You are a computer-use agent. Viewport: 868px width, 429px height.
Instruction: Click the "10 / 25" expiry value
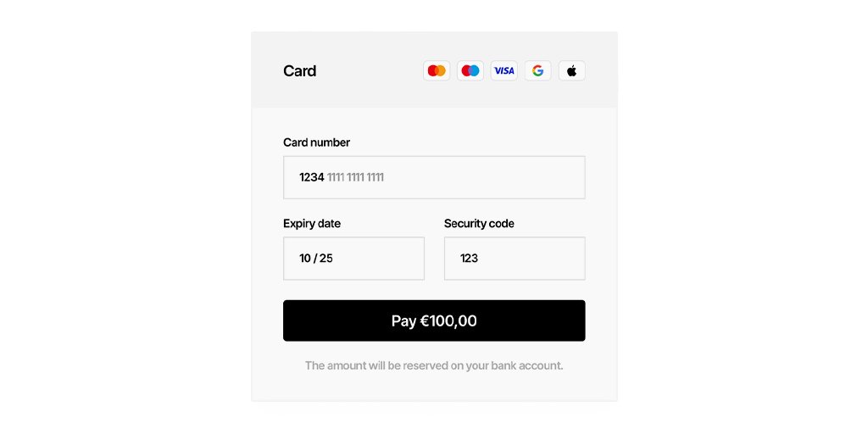tap(316, 259)
